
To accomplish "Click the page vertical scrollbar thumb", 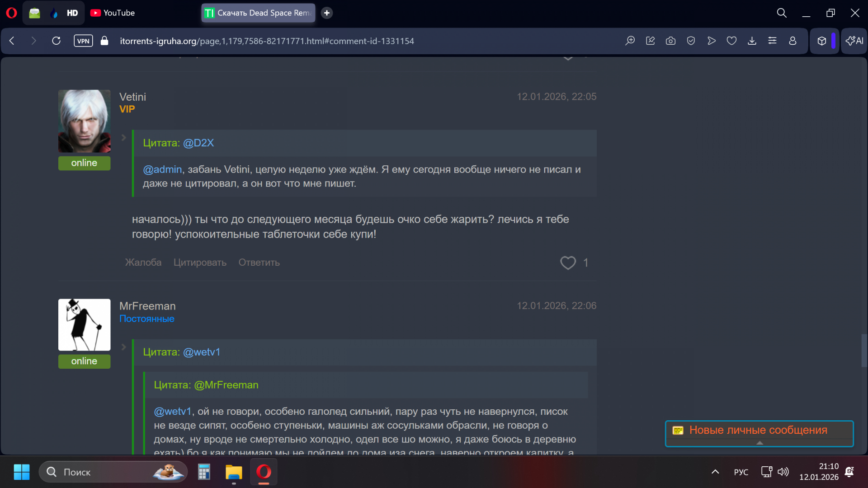I will click(x=864, y=351).
